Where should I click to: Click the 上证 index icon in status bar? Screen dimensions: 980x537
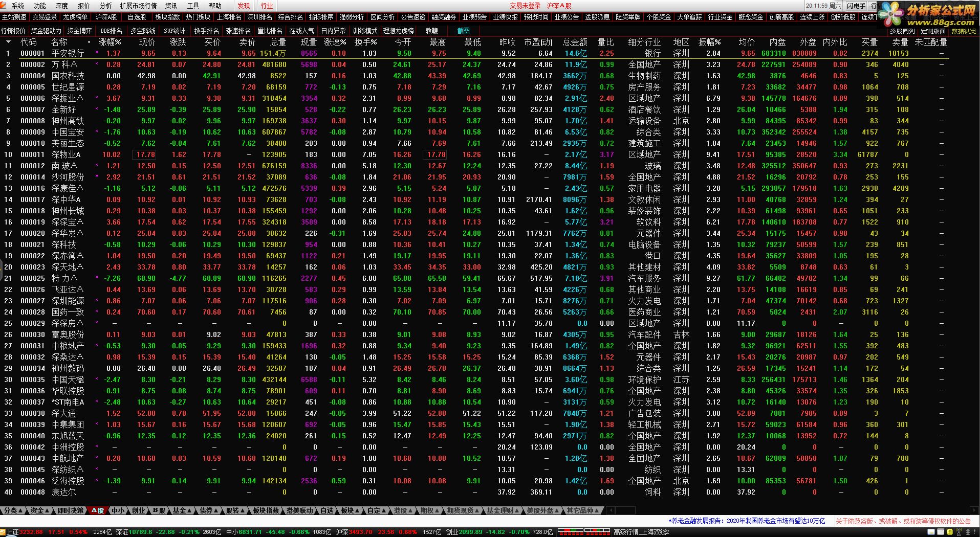4,532
